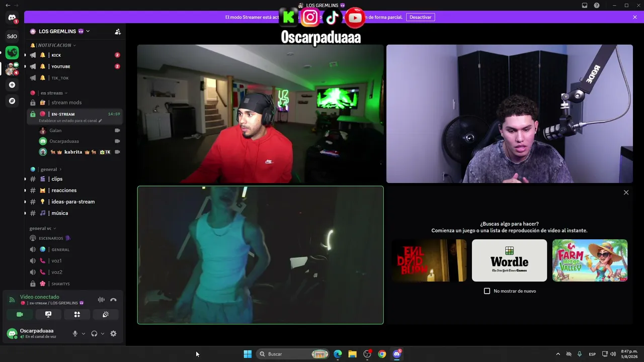Open user settings gear

pyautogui.click(x=113, y=333)
